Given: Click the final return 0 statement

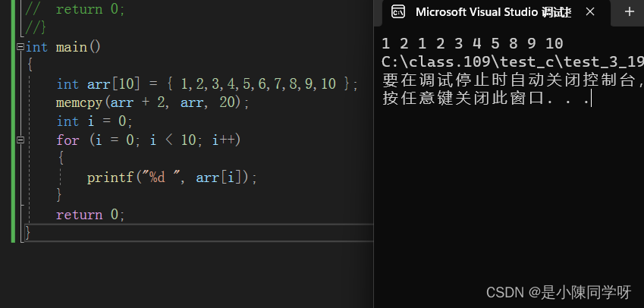Looking at the screenshot, I should [90, 215].
